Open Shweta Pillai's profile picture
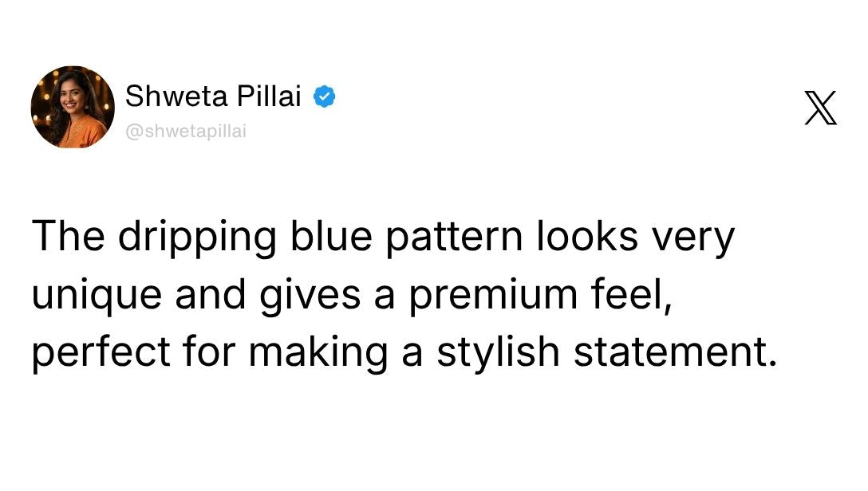Screen dimensions: 868x491 click(73, 107)
